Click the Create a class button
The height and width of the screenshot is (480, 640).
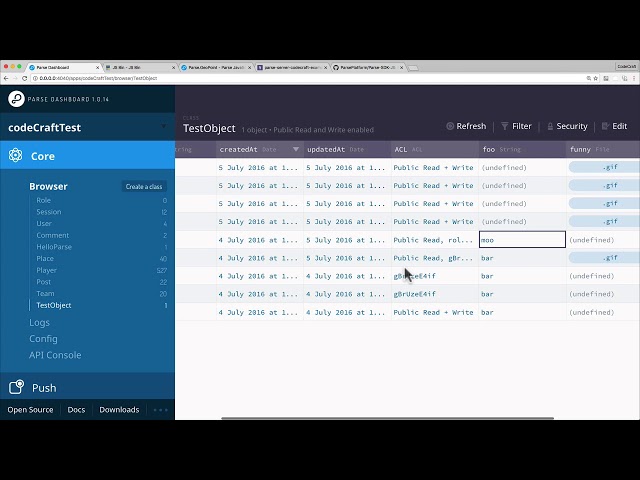tap(144, 187)
